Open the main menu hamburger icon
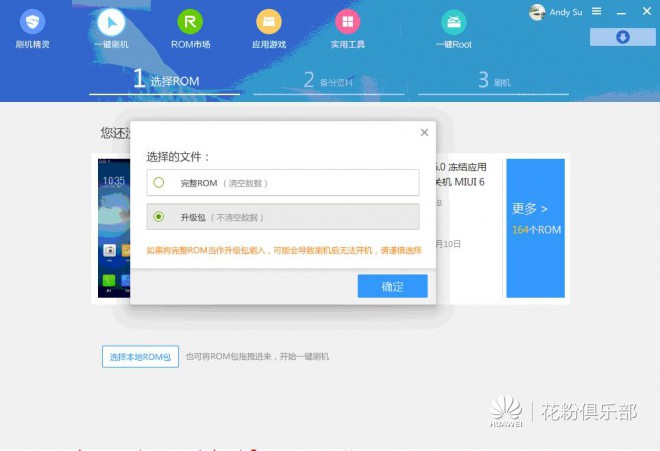Screen dimensions: 660x451 [x=597, y=12]
